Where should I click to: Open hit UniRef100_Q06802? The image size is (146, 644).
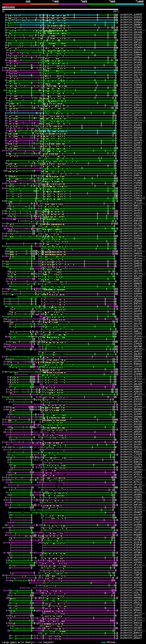[131, 236]
